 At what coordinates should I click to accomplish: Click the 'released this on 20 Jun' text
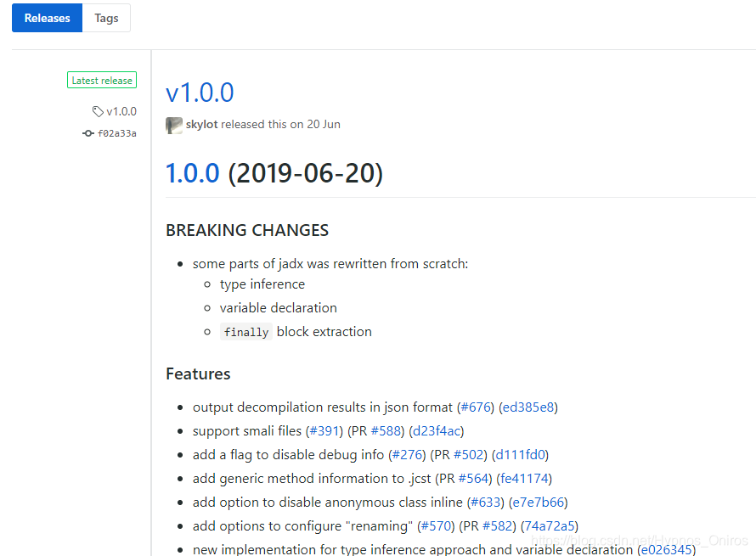click(280, 124)
